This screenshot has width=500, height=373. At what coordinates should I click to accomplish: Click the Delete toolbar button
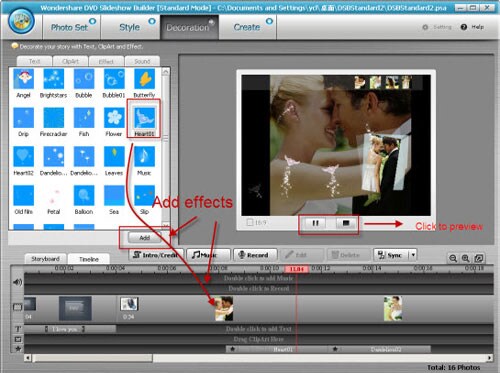tap(349, 255)
